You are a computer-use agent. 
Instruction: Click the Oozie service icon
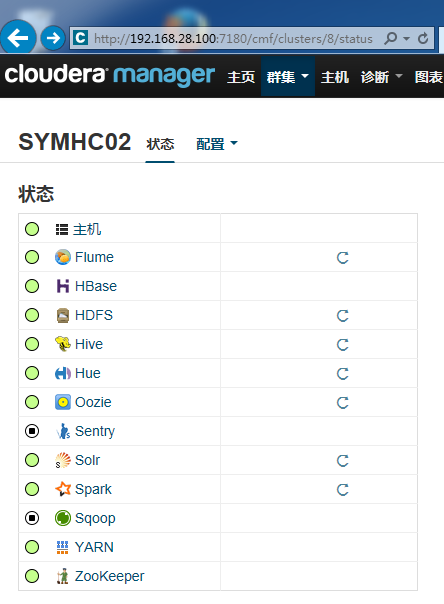click(63, 402)
